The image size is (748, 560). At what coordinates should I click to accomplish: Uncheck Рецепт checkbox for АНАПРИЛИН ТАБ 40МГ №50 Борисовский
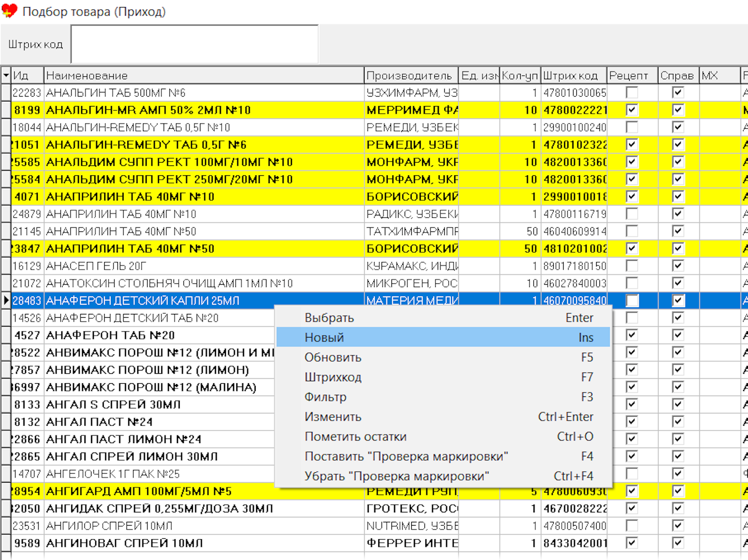click(632, 248)
